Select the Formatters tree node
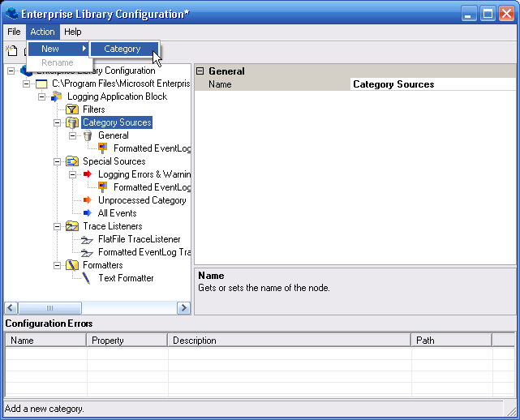Viewport: 520px width, 420px height. click(x=103, y=265)
